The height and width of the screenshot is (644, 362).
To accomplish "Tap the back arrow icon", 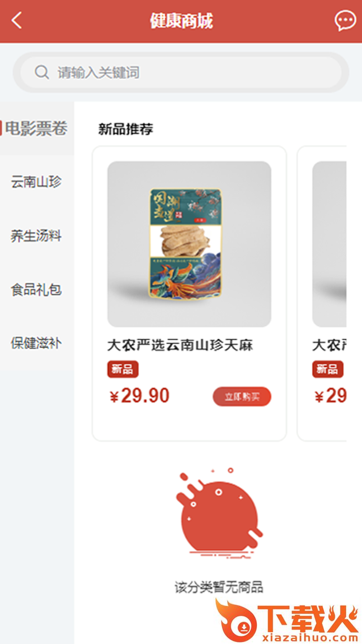I will (17, 20).
